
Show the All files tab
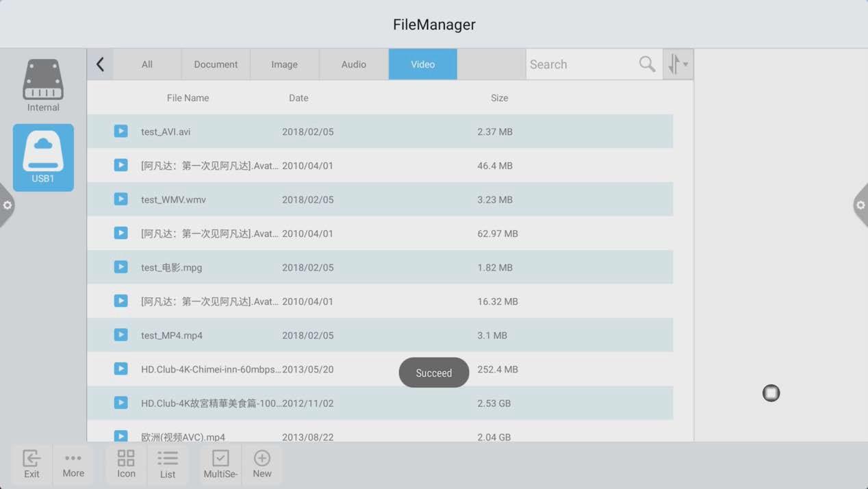[x=147, y=64]
